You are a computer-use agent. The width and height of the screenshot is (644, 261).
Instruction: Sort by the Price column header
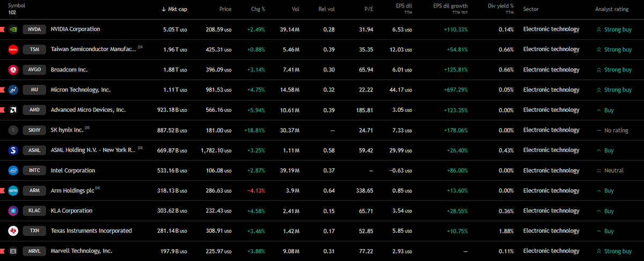pos(225,9)
